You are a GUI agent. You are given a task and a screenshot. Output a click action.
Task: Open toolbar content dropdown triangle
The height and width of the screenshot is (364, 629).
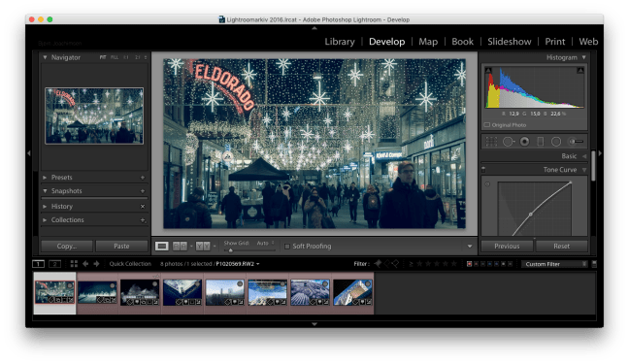pyautogui.click(x=470, y=246)
